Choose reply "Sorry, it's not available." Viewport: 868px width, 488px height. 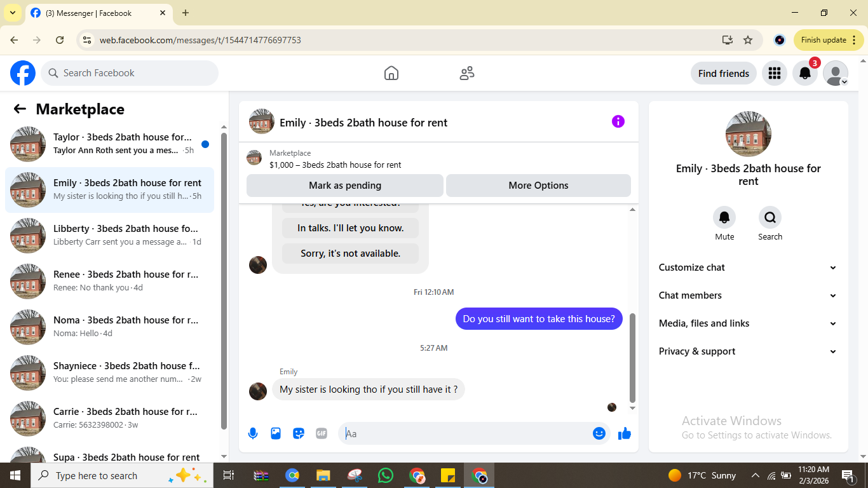[350, 254]
